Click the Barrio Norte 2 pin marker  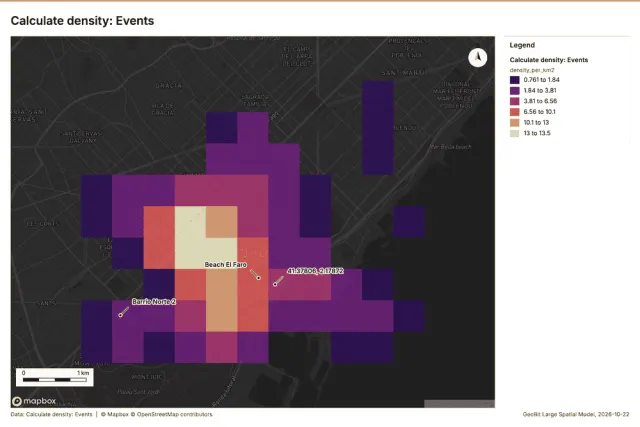click(120, 315)
